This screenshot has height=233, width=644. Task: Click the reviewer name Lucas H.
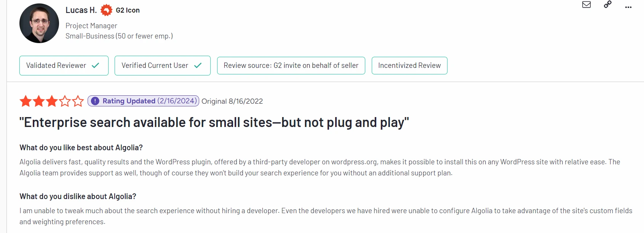pyautogui.click(x=81, y=10)
